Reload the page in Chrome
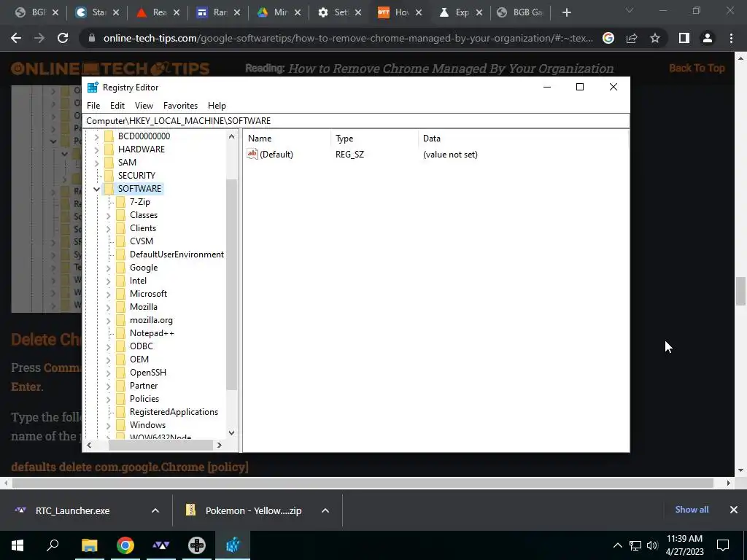 point(63,38)
